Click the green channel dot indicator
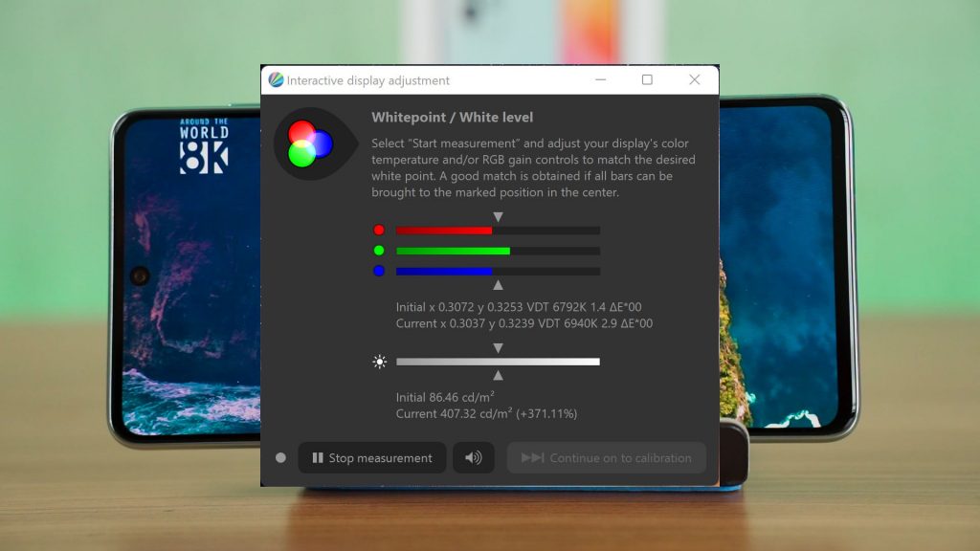The height and width of the screenshot is (551, 980). (x=379, y=251)
